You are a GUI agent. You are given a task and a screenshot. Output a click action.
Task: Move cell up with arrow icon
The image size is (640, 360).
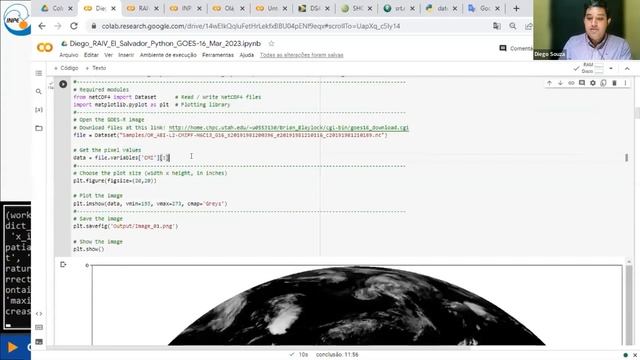coord(549,83)
